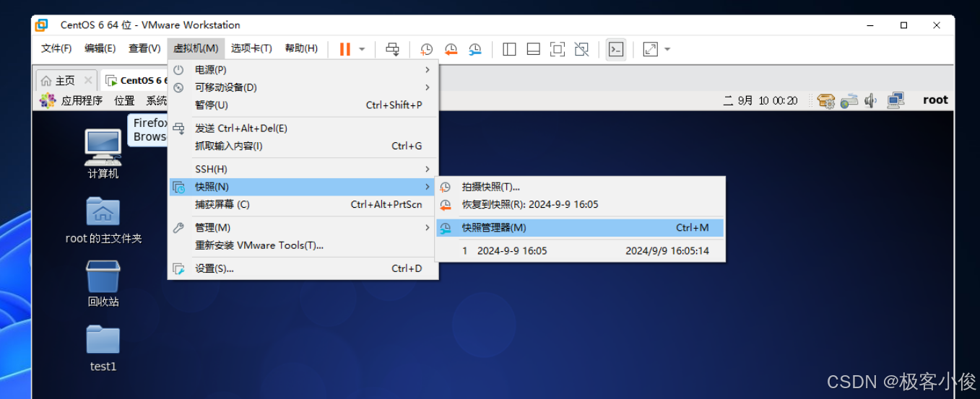Choose 发送 Ctrl+Alt+Del(E) menu item
The height and width of the screenshot is (399, 980).
point(303,128)
